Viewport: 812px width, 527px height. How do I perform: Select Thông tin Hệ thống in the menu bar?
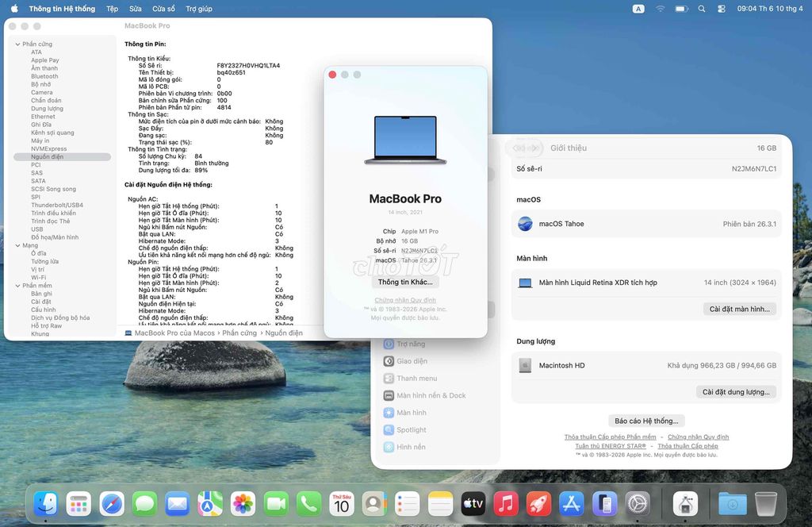coord(63,9)
